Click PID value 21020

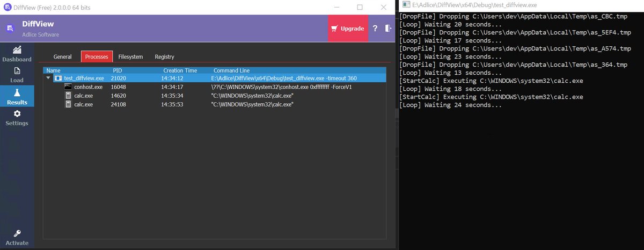[x=118, y=78]
